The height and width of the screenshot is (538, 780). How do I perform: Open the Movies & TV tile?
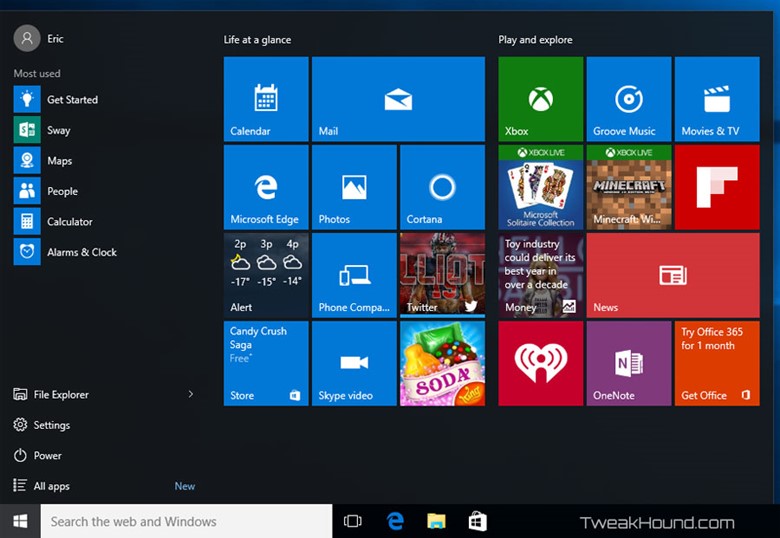717,99
